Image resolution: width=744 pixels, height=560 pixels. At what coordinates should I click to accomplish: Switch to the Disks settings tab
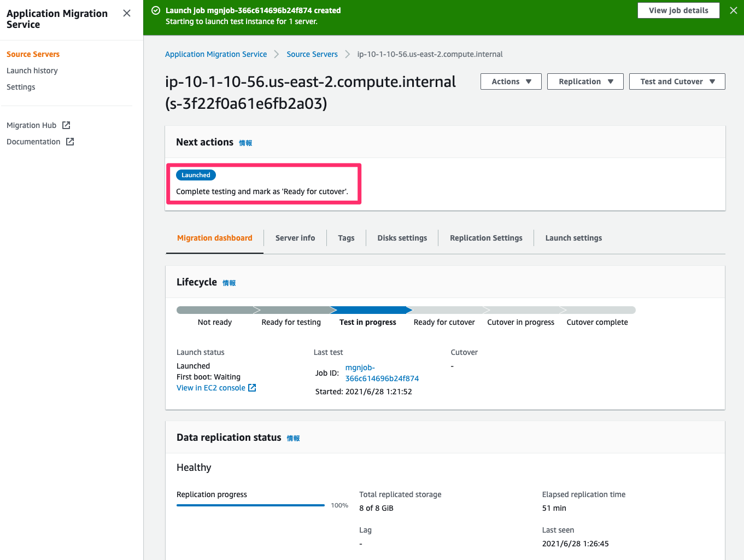402,238
